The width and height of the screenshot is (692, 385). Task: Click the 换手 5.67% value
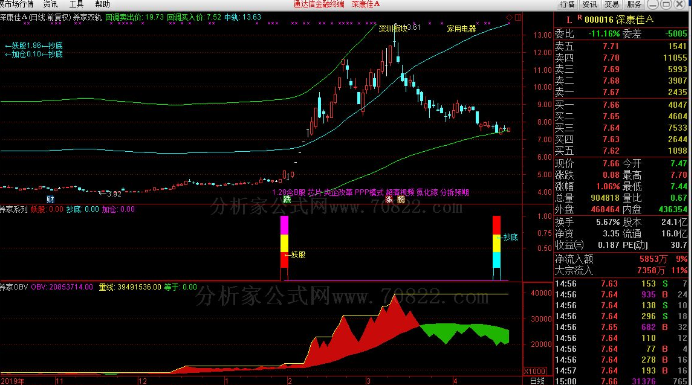click(x=608, y=222)
